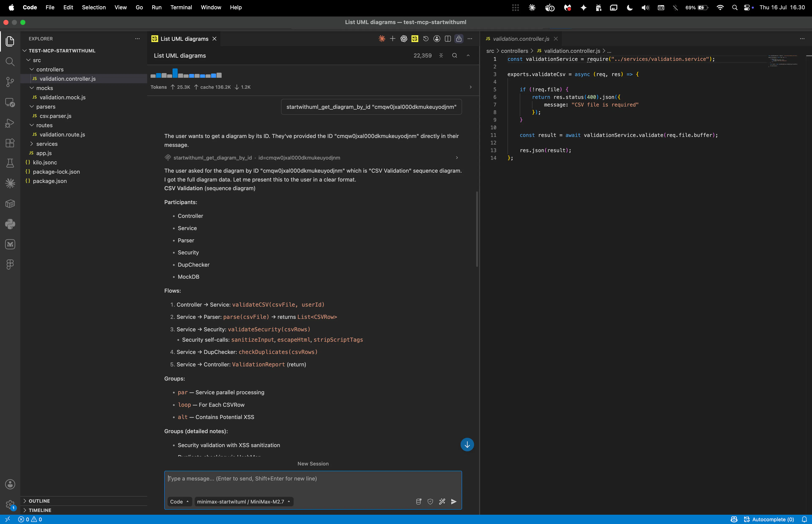
Task: Open Wi-Fi menu in macOS menu bar
Action: pyautogui.click(x=720, y=7)
